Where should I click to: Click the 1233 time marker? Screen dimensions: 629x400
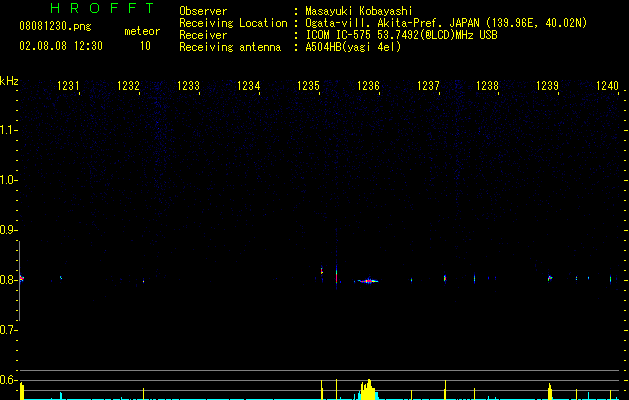pyautogui.click(x=188, y=85)
